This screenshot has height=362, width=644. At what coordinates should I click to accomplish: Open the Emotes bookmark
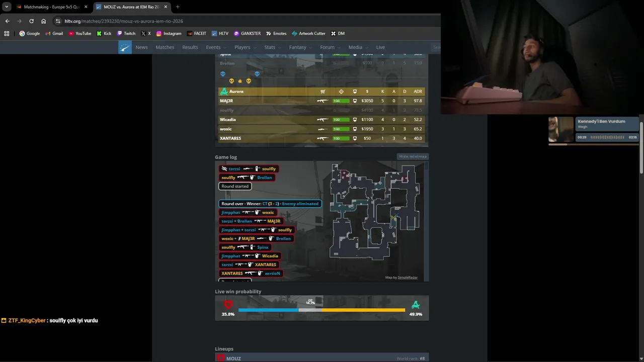276,34
